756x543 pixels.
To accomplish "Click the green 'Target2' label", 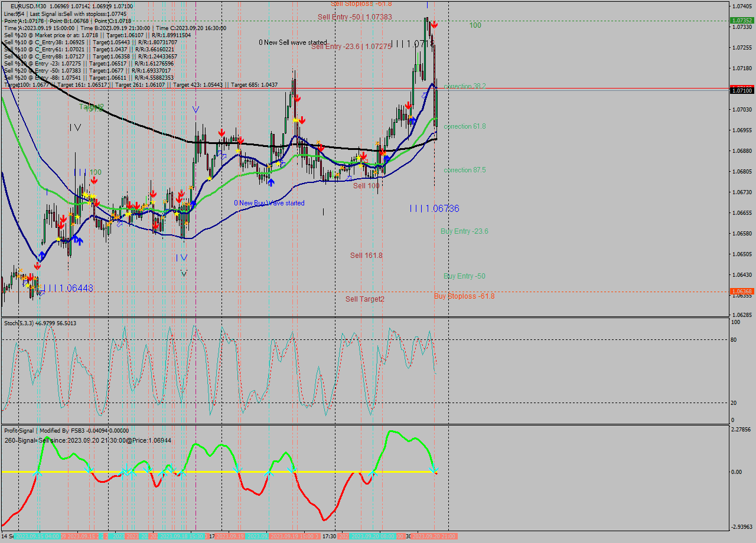I will (x=92, y=107).
